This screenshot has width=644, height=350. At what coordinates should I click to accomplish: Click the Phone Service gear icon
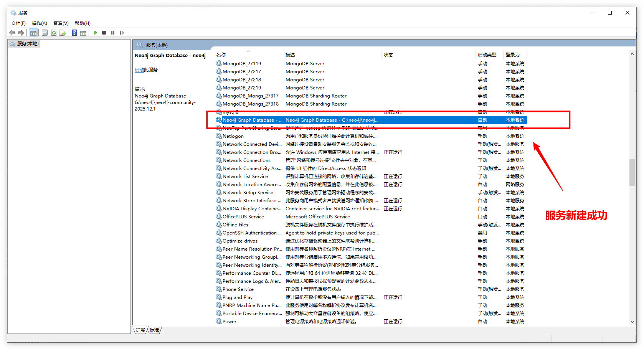click(x=219, y=289)
